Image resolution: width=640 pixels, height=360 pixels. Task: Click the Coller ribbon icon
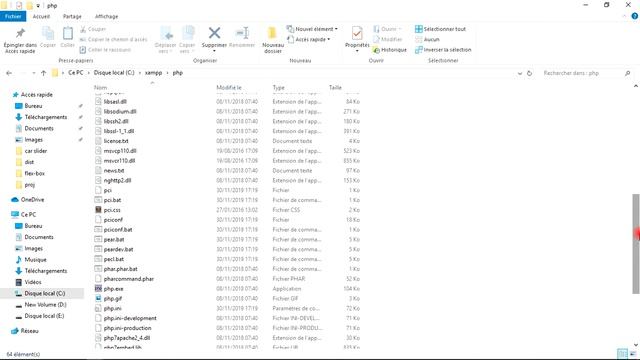point(68,33)
